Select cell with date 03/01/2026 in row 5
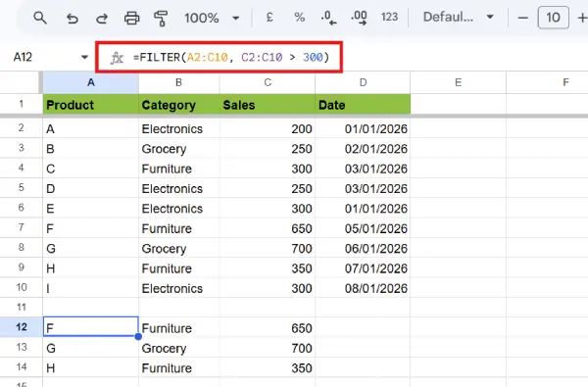Screen dimensions: 588x387 (x=363, y=188)
